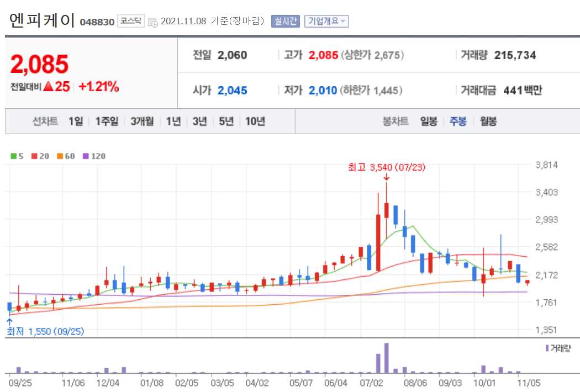Click the 최저 1,550 (09/25) low label

click(45, 331)
